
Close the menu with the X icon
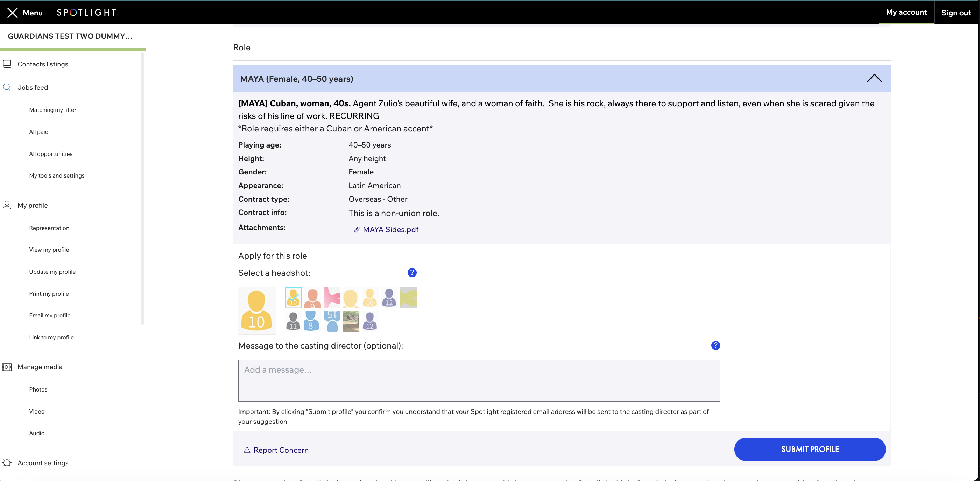[12, 13]
